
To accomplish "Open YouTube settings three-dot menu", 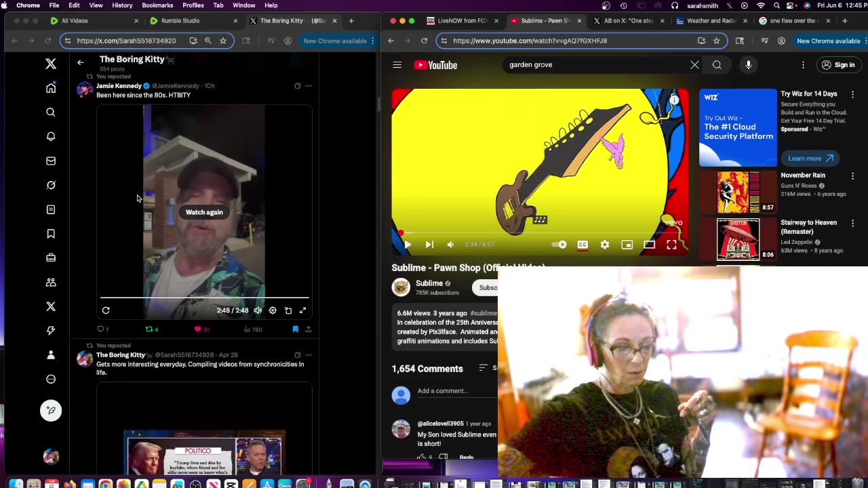I will point(803,65).
